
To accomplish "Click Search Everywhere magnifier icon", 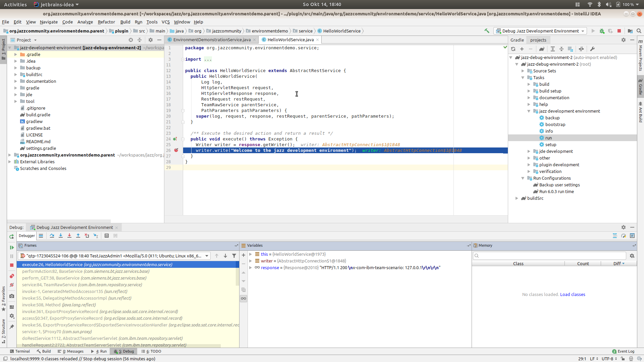I will 639,31.
